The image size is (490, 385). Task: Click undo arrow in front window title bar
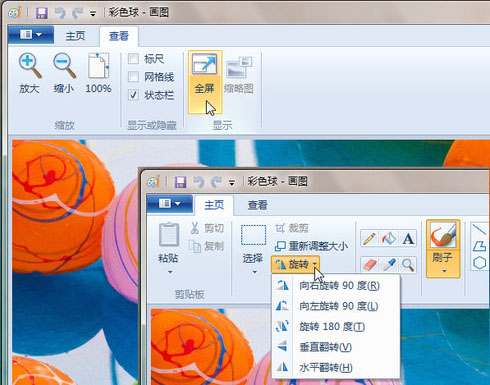(199, 182)
